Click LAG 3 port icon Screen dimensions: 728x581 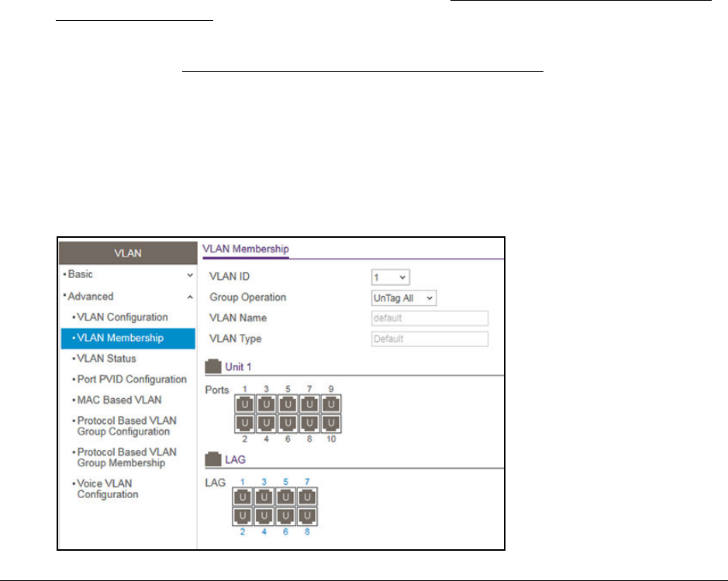click(x=264, y=497)
